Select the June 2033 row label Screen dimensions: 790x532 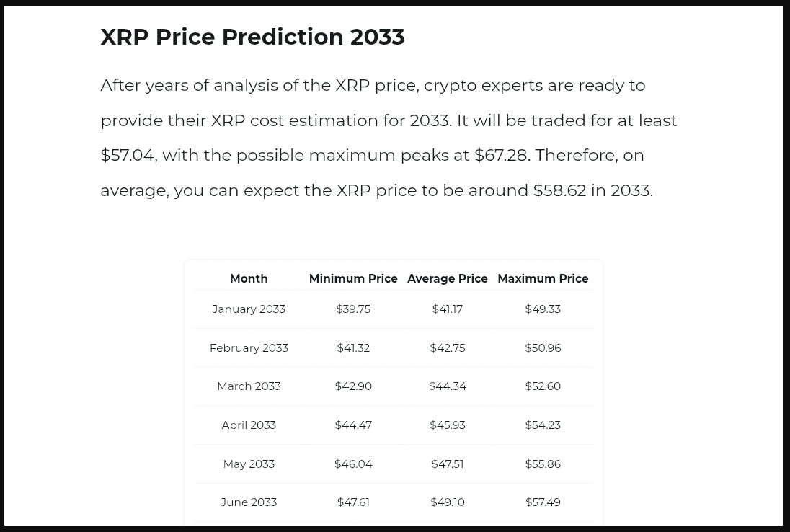tap(249, 502)
